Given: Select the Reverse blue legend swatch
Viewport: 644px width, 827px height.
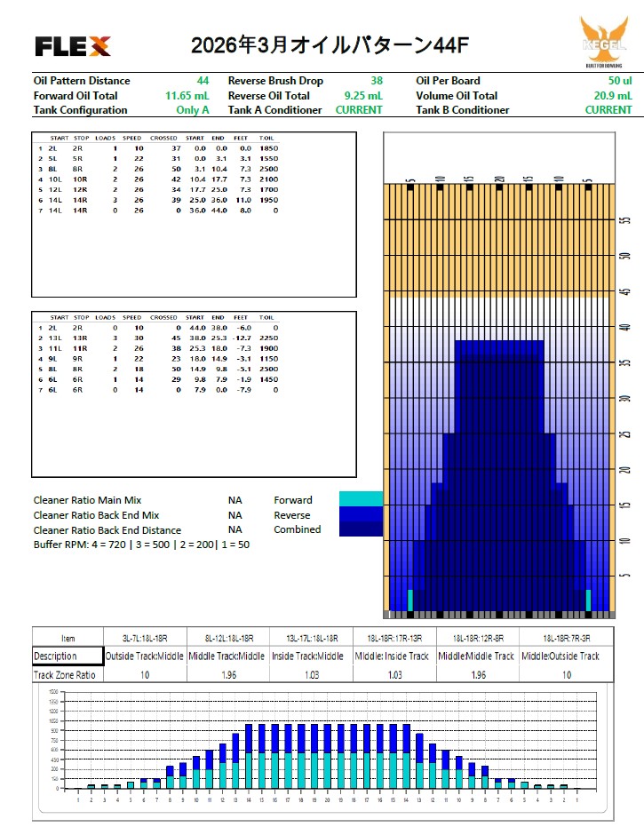Looking at the screenshot, I should coord(361,514).
